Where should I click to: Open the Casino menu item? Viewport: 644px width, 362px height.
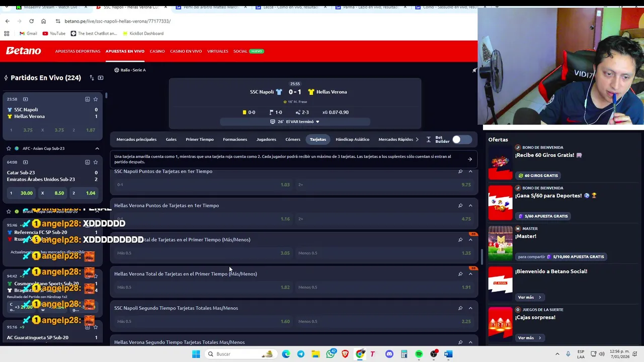pos(157,51)
